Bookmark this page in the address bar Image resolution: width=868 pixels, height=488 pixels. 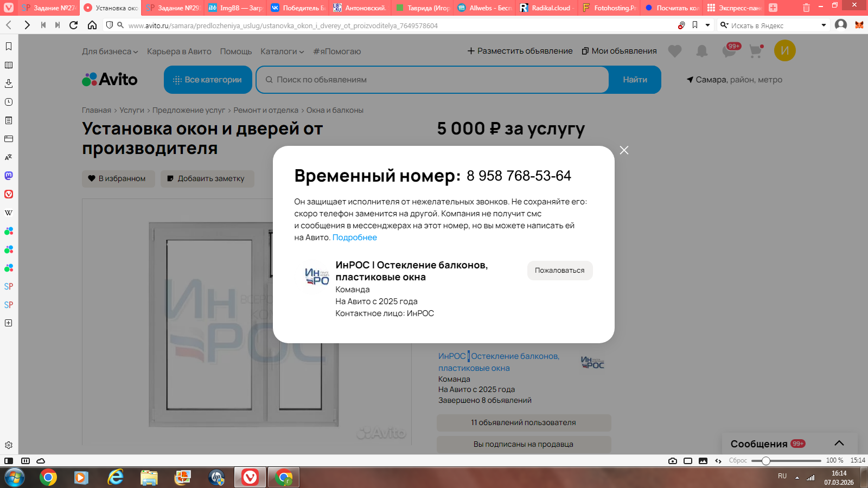(695, 25)
